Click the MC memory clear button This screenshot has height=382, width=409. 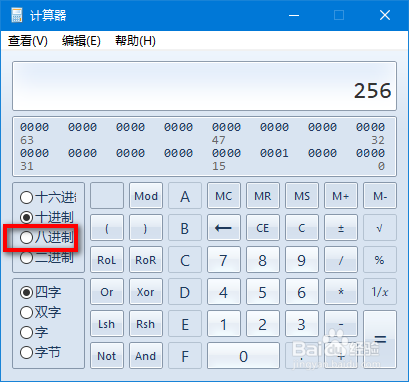tap(224, 196)
